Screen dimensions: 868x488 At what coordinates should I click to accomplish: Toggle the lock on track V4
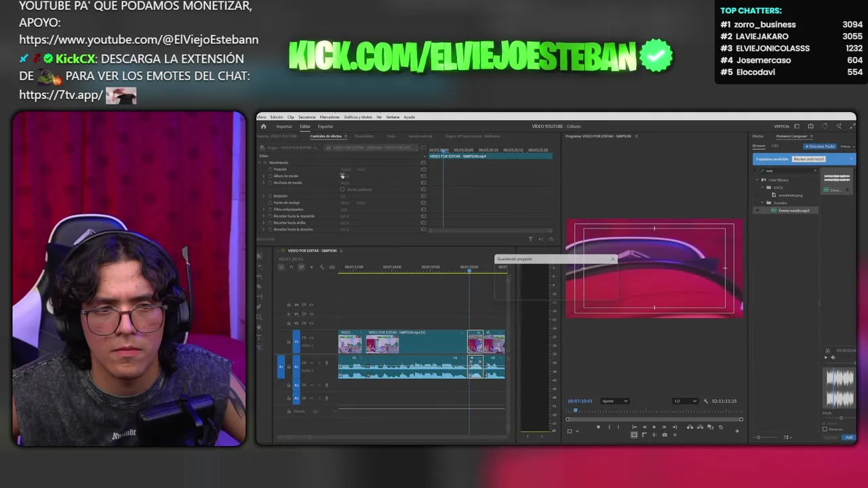289,304
